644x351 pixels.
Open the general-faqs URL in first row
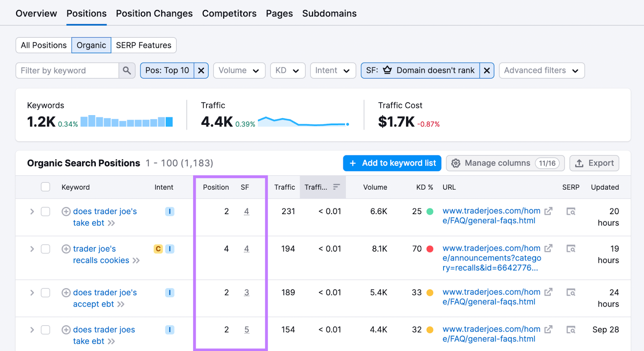491,216
